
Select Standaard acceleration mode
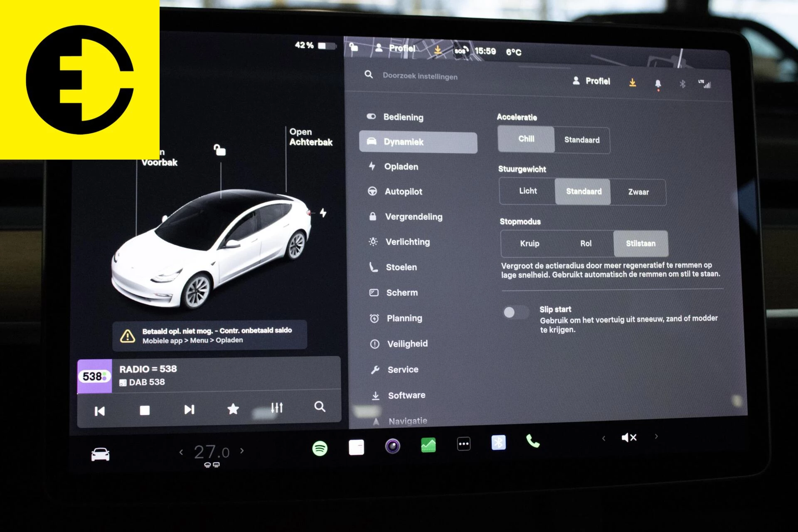(x=581, y=140)
